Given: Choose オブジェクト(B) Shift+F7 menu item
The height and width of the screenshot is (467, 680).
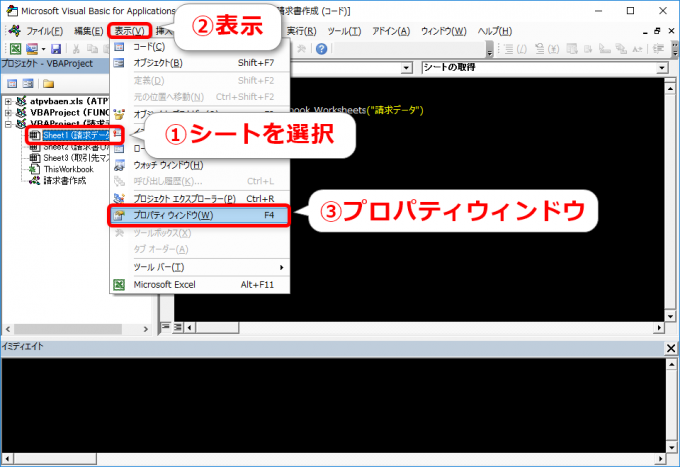Looking at the screenshot, I should (199, 63).
